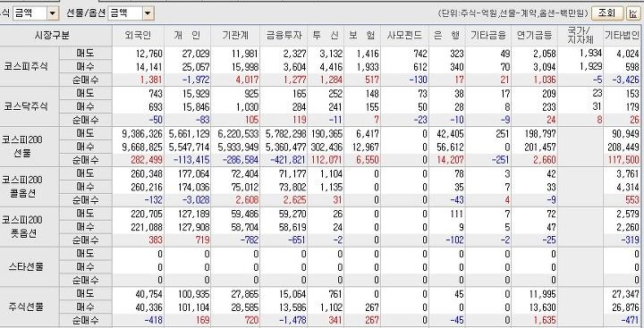The height and width of the screenshot is (328, 644).
Task: Click call option individual net -3,028
Action: 196,200
